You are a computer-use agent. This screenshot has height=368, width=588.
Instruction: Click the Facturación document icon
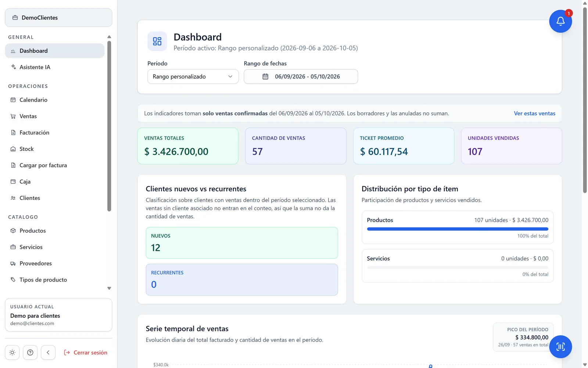click(x=13, y=132)
